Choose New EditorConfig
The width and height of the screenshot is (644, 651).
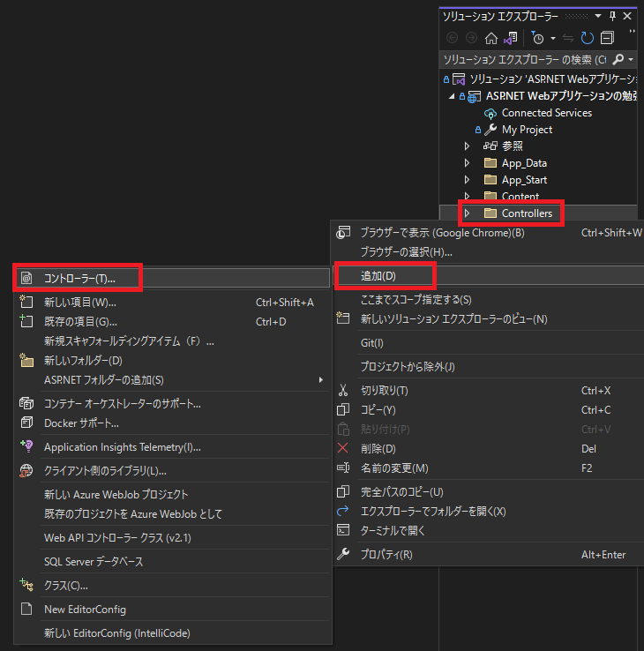pos(172,610)
